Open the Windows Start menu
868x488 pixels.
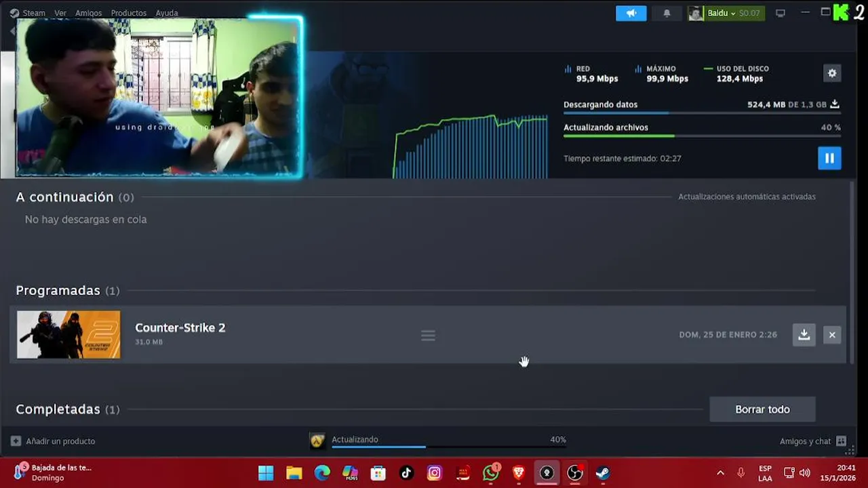pos(266,472)
